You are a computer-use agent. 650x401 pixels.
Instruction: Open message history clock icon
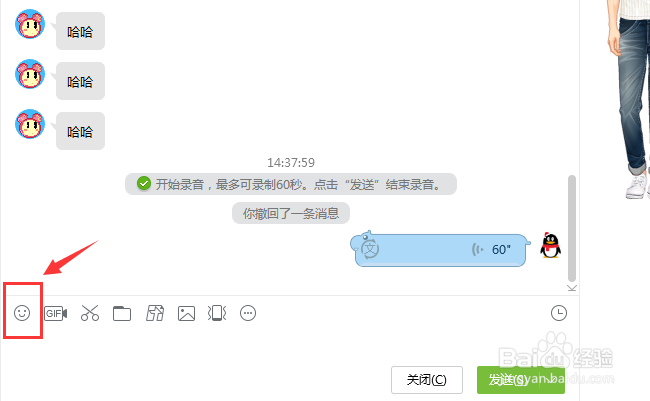click(x=559, y=313)
